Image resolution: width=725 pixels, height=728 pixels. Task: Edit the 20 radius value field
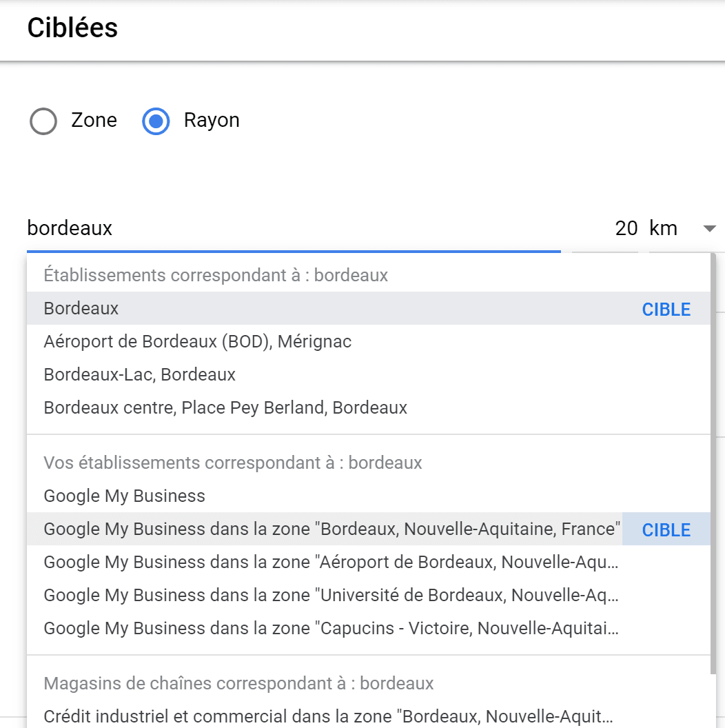(x=626, y=228)
